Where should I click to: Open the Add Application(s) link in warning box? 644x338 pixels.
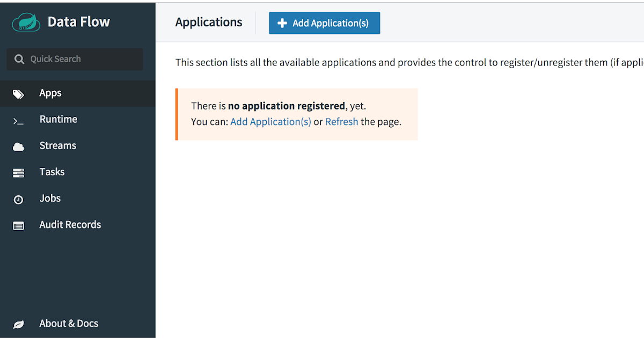coord(270,121)
